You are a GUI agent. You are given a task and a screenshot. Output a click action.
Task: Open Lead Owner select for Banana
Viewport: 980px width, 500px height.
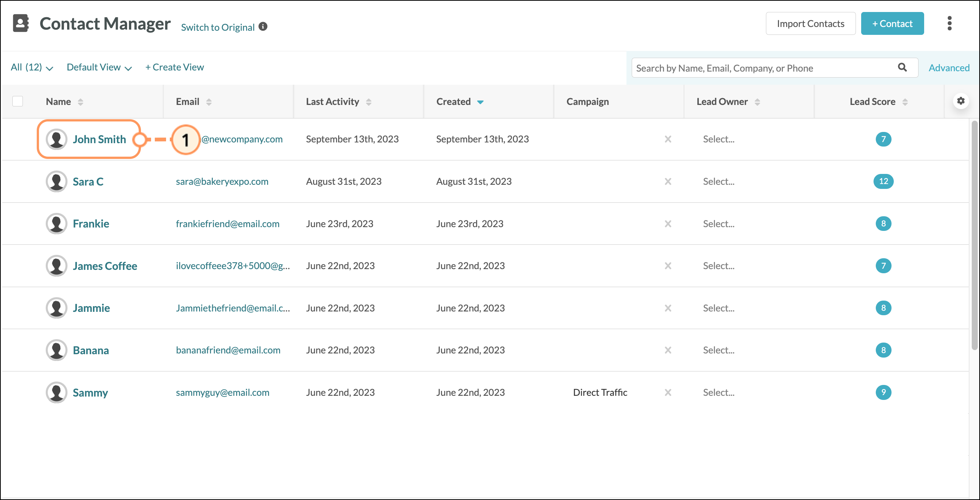[719, 350]
